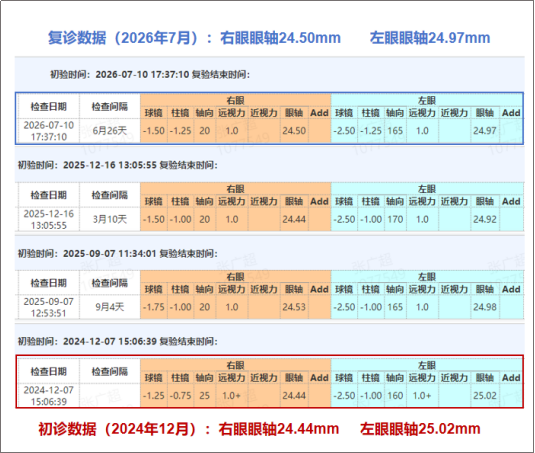Click the 初验时间 2026-07-10 17:37:10 line
Image resolution: width=535 pixels, height=453 pixels.
[x=150, y=74]
